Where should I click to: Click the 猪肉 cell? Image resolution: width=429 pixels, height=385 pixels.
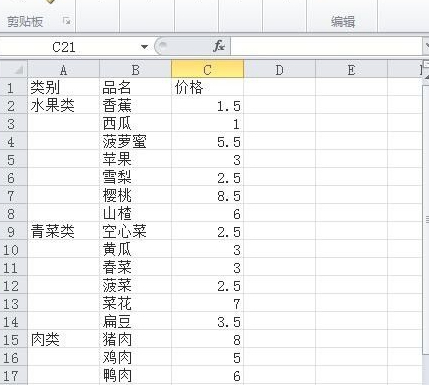point(135,340)
